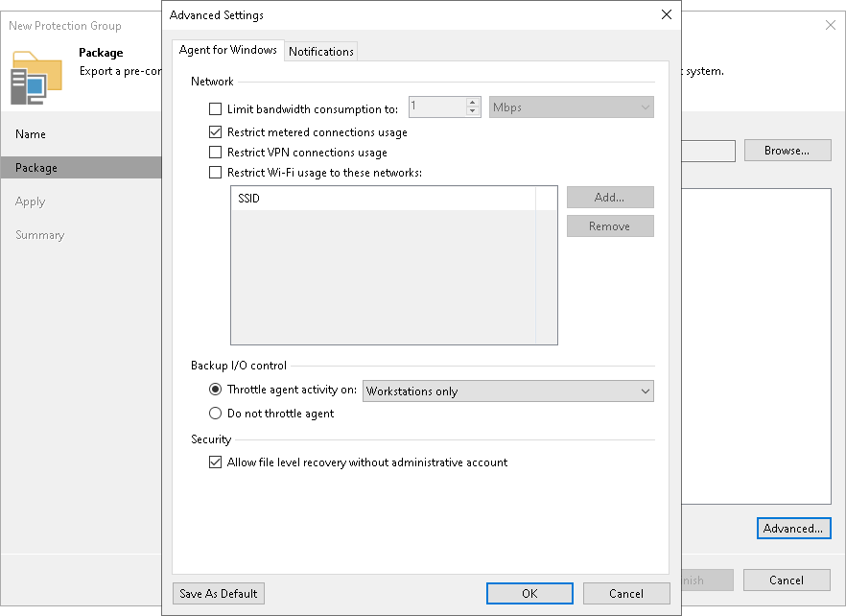Select the Agent for Windows tab
The height and width of the screenshot is (616, 846).
[228, 50]
